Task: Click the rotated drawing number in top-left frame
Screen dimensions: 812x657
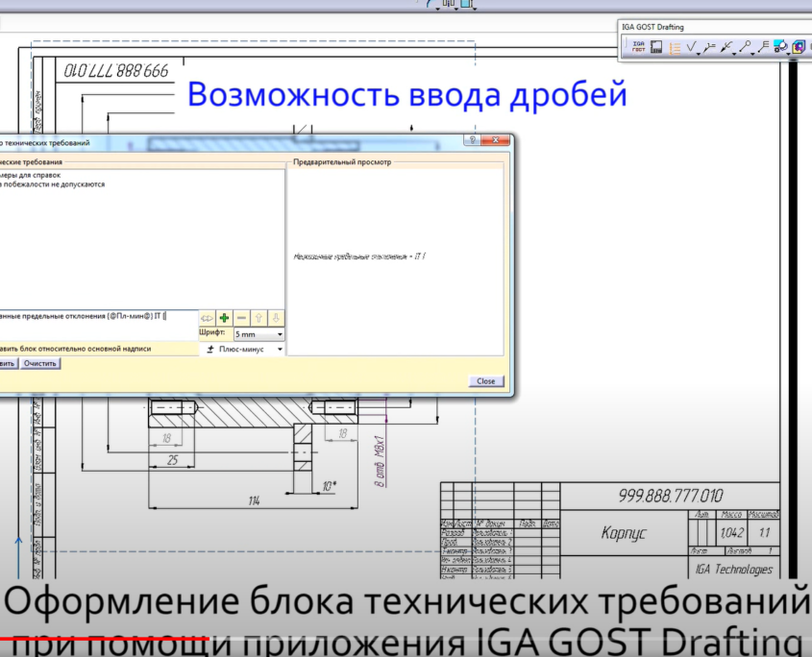Action: point(116,70)
